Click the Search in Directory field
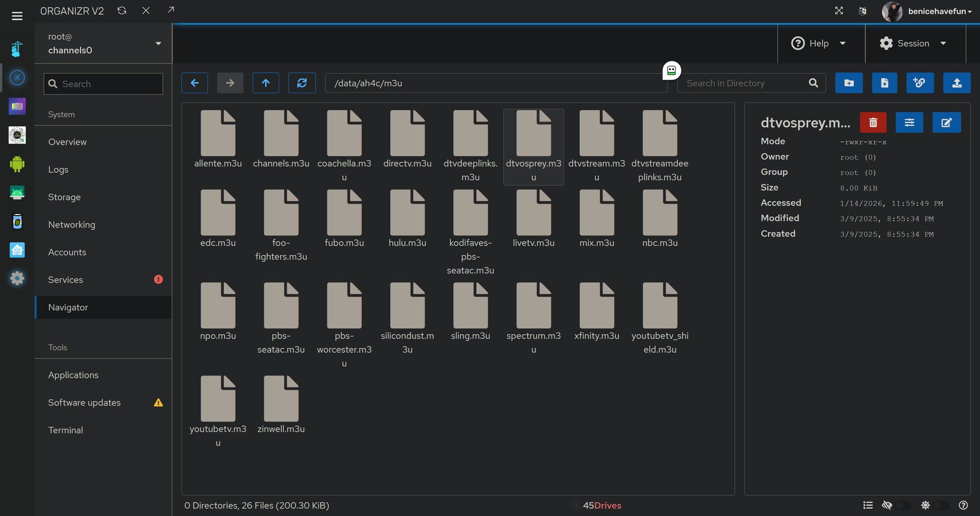 [x=744, y=83]
